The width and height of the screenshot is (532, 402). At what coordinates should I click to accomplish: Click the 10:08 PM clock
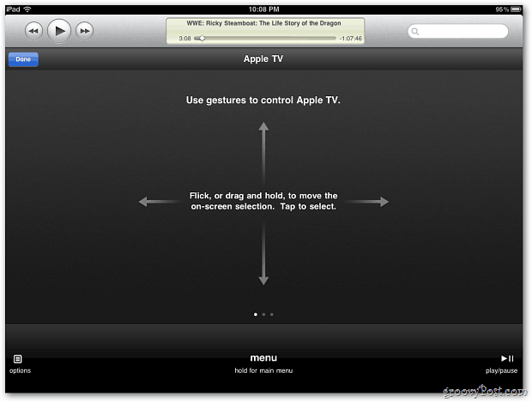tap(263, 9)
